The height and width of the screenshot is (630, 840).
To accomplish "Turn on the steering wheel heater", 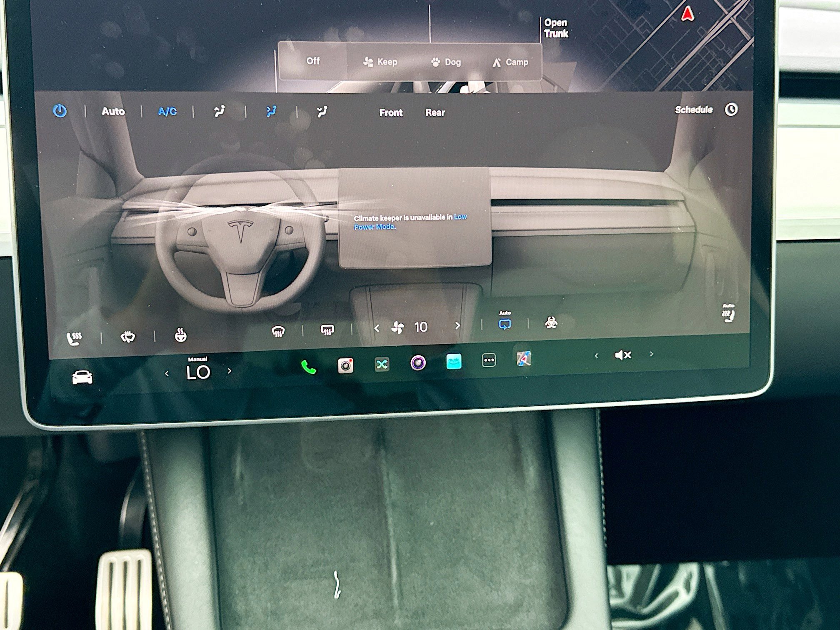I will click(x=180, y=335).
